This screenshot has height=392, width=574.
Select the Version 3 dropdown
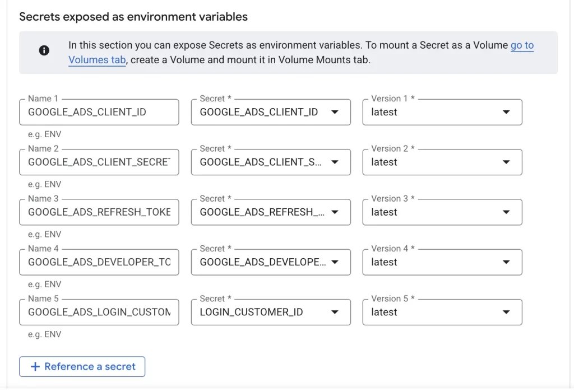[x=442, y=212]
